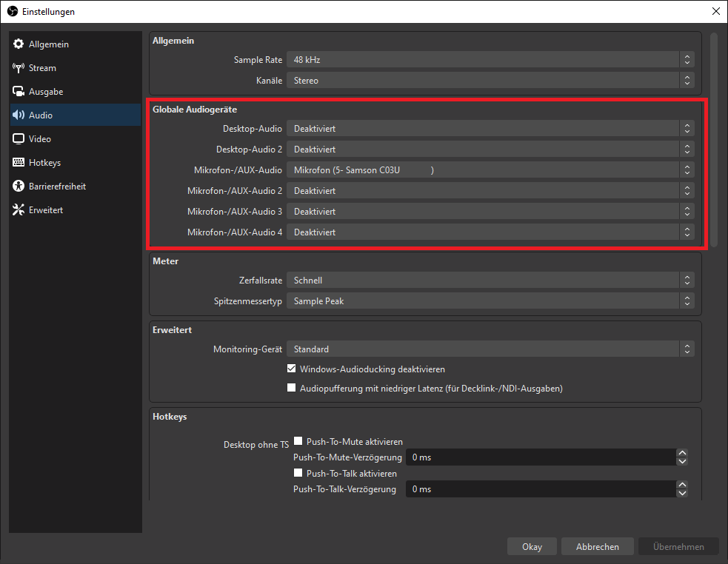Enable Audiopufferung mit niedriger Latenz checkbox
728x564 pixels.
292,388
